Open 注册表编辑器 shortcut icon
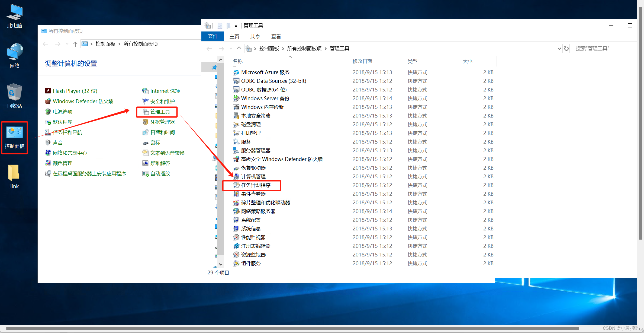Image resolution: width=644 pixels, height=333 pixels. [x=236, y=246]
